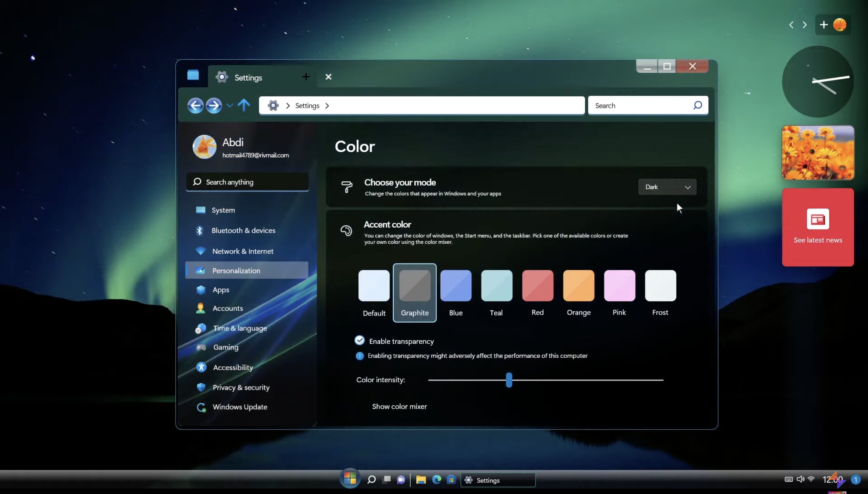Click the analog clock widget
The image size is (868, 494).
(x=818, y=82)
